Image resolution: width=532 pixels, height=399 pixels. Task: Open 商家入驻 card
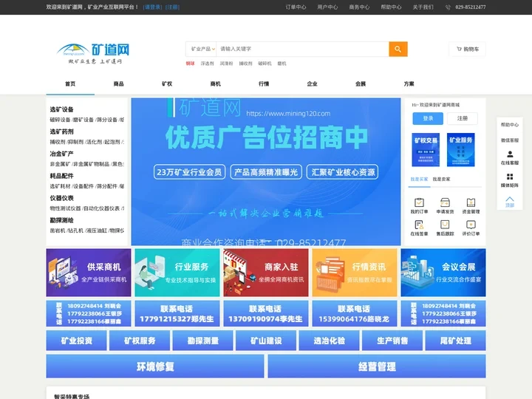click(x=266, y=273)
